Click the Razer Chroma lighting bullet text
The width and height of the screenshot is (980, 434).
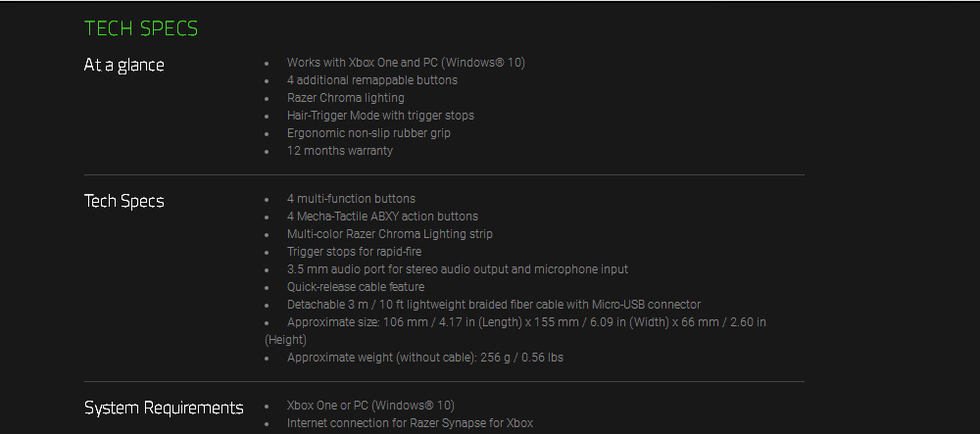pyautogui.click(x=346, y=98)
